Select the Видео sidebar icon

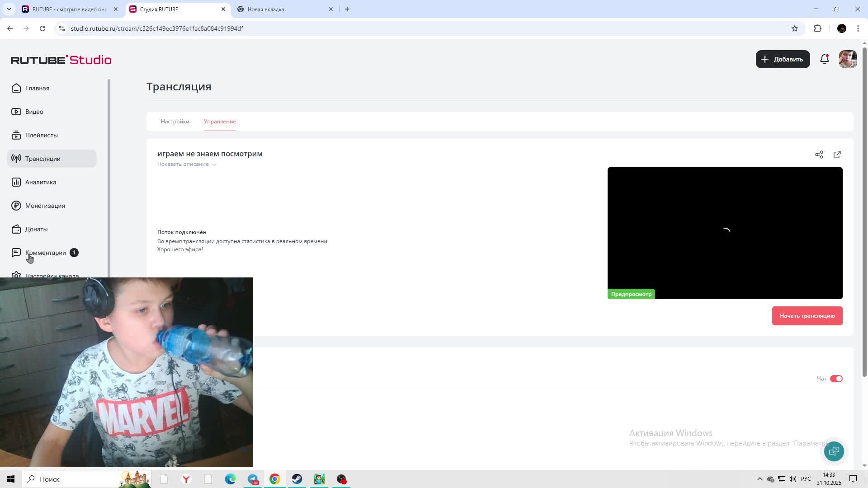[16, 112]
